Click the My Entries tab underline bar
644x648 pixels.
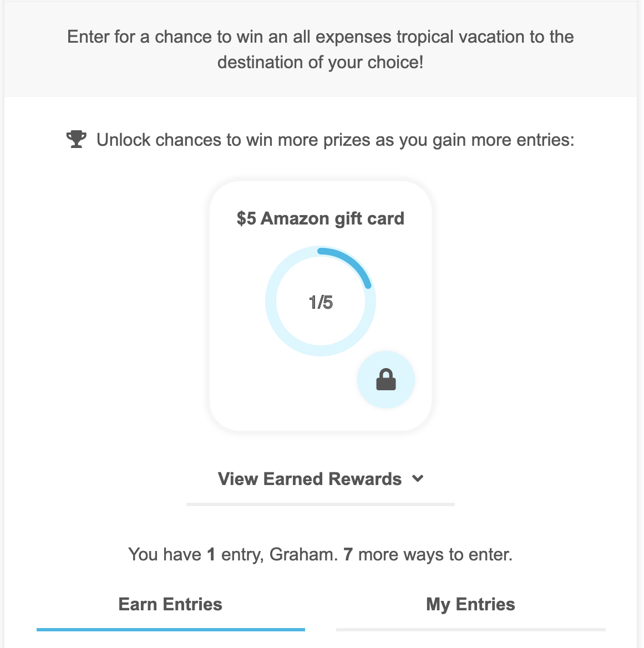click(470, 629)
